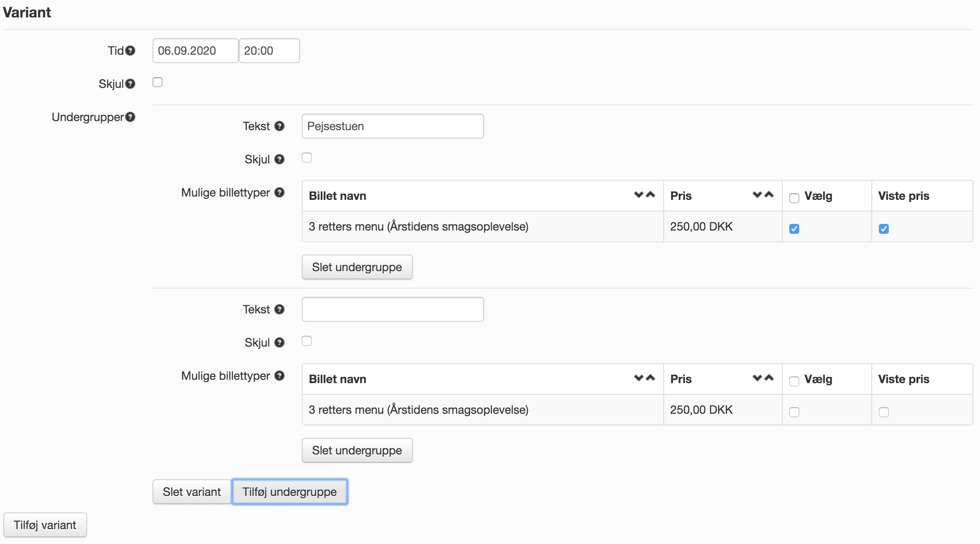The image size is (980, 544).
Task: Toggle Skjul checkbox for Pejsestuen undergruppe
Action: tap(307, 158)
